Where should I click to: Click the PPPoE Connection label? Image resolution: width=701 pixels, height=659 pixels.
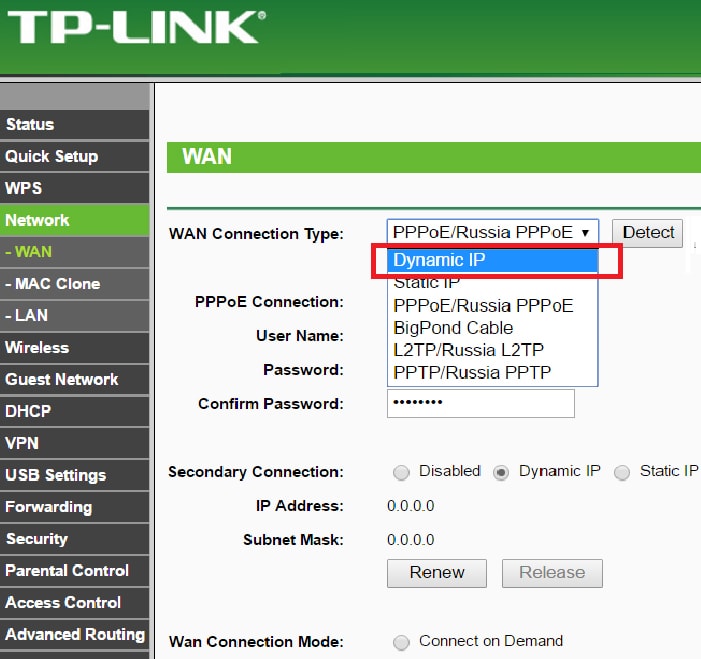point(269,302)
